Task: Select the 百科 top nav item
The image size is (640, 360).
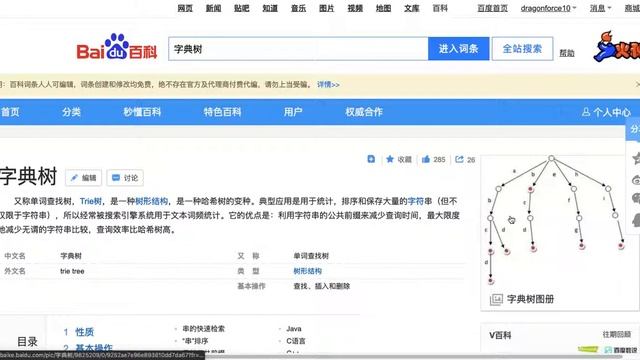Action: pyautogui.click(x=440, y=8)
